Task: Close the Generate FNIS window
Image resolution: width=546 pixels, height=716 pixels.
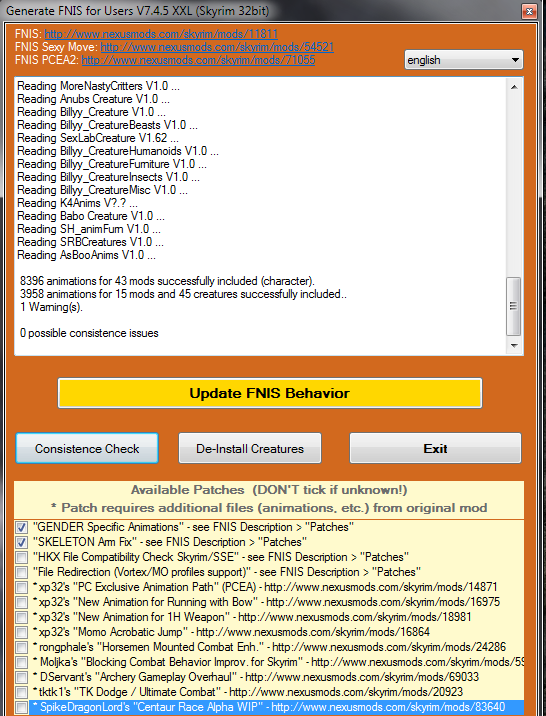Action: 529,11
